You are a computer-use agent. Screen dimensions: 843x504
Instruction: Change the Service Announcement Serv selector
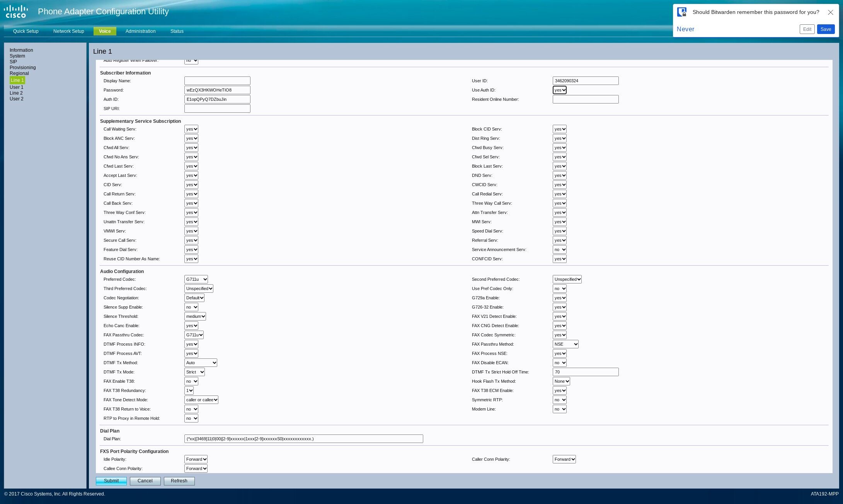[x=559, y=249]
